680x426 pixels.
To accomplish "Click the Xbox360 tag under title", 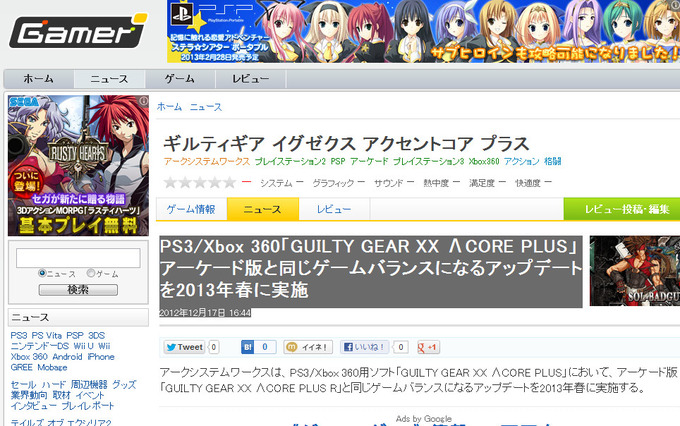I will (484, 161).
